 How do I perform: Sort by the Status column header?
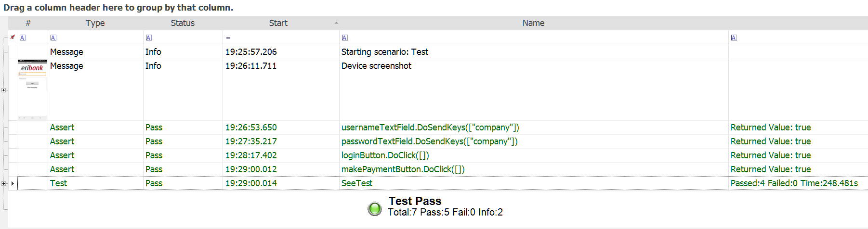[183, 23]
